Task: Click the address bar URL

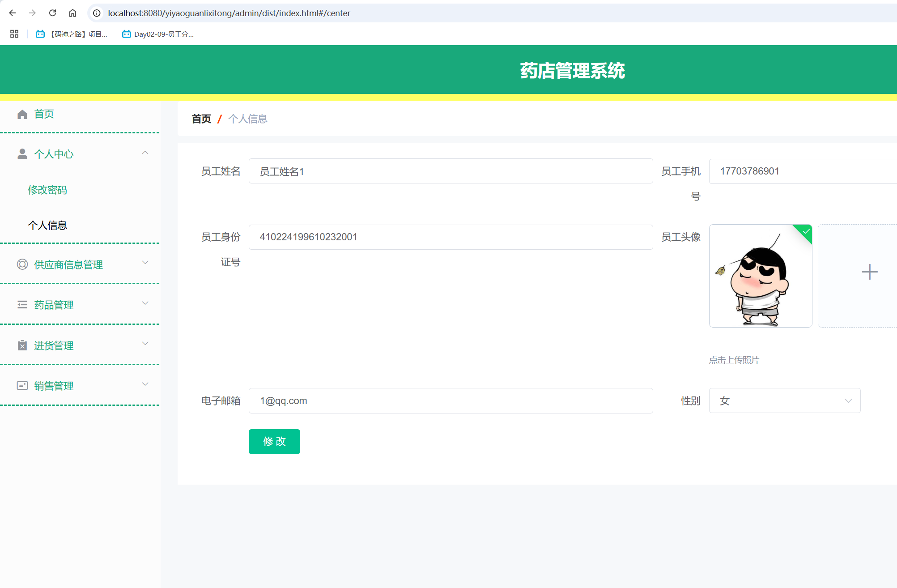Action: pos(229,13)
